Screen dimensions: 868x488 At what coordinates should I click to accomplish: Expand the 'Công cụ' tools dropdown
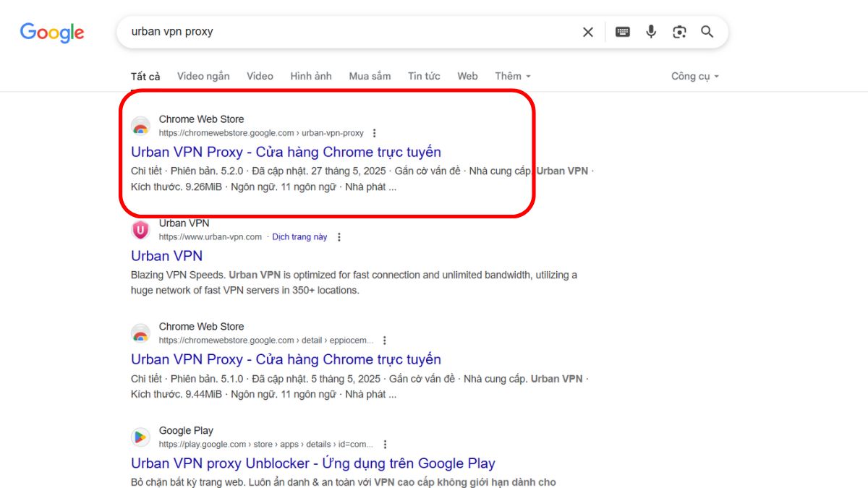coord(695,76)
